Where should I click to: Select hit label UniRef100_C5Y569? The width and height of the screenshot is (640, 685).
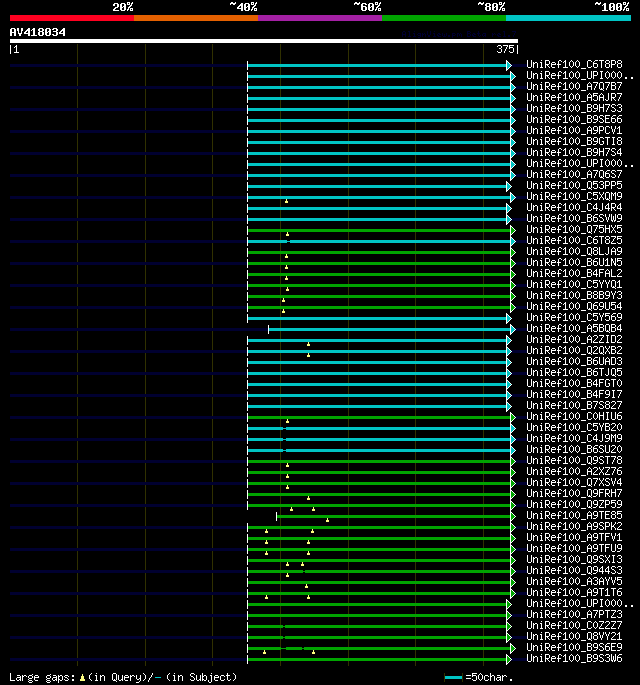(x=574, y=317)
